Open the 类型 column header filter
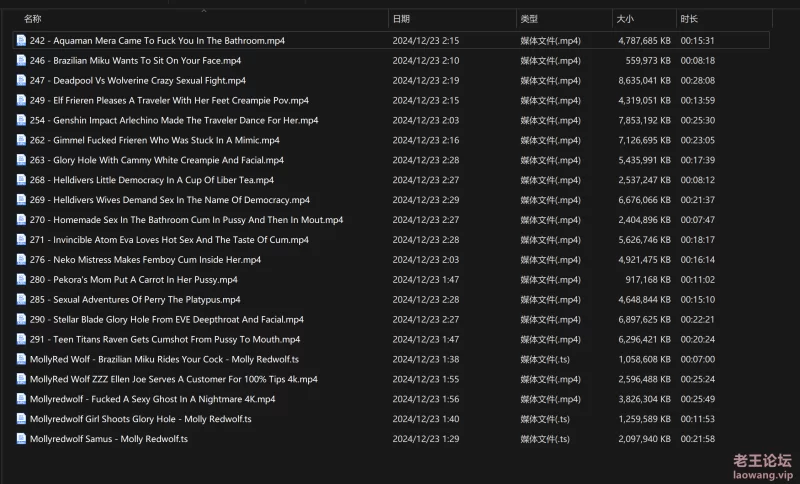This screenshot has height=484, width=800. (x=529, y=19)
